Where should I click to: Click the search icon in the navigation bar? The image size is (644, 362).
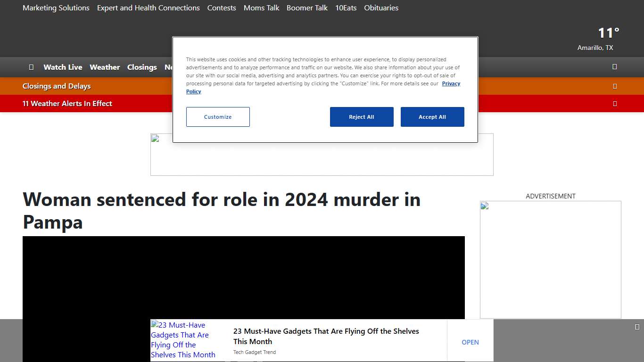click(614, 67)
